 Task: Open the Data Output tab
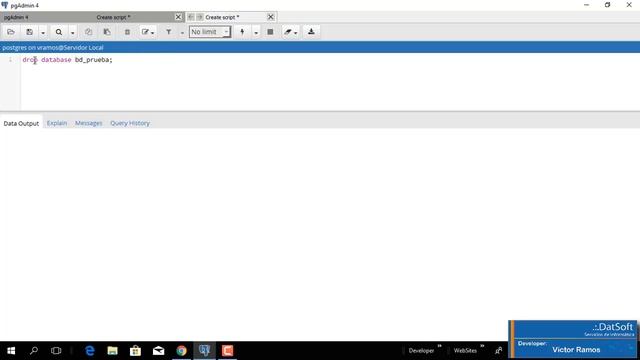click(21, 123)
